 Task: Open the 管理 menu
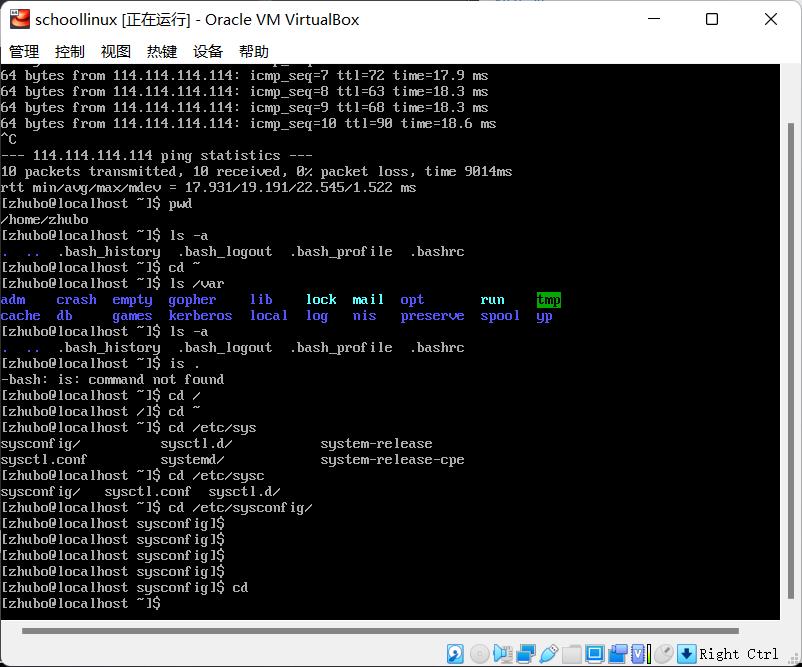point(24,52)
